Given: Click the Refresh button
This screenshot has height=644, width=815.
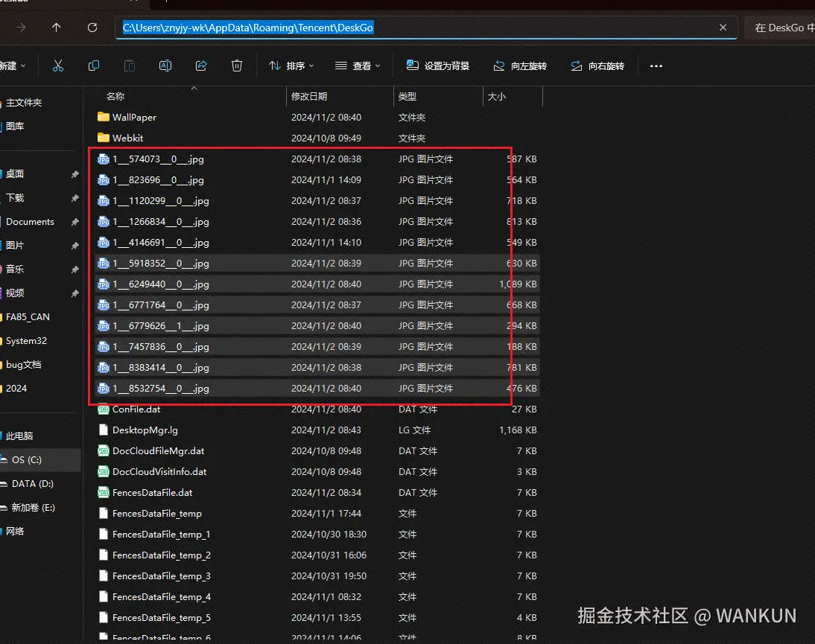Looking at the screenshot, I should 92,28.
